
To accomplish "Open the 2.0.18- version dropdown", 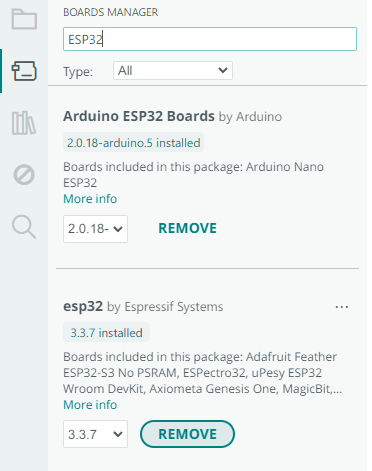I will [x=95, y=229].
